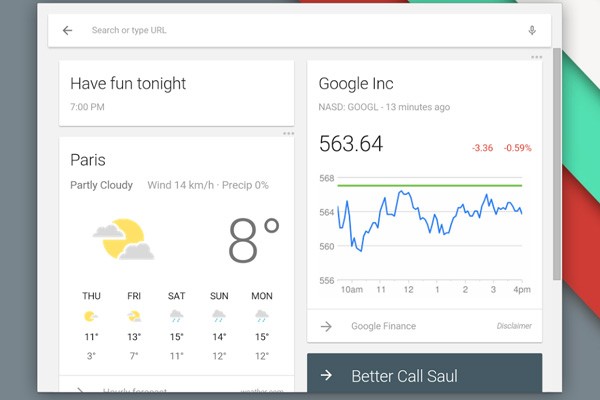Open the Paris card three-dot menu
Viewport: 600px width, 400px height.
[x=288, y=133]
